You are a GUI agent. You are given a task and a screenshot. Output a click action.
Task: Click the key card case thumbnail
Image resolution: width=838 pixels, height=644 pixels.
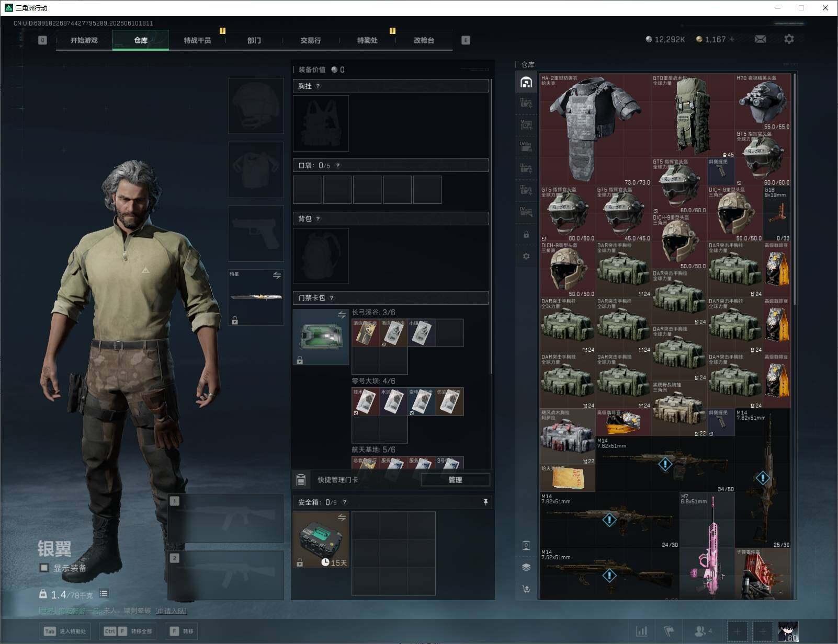click(x=321, y=337)
